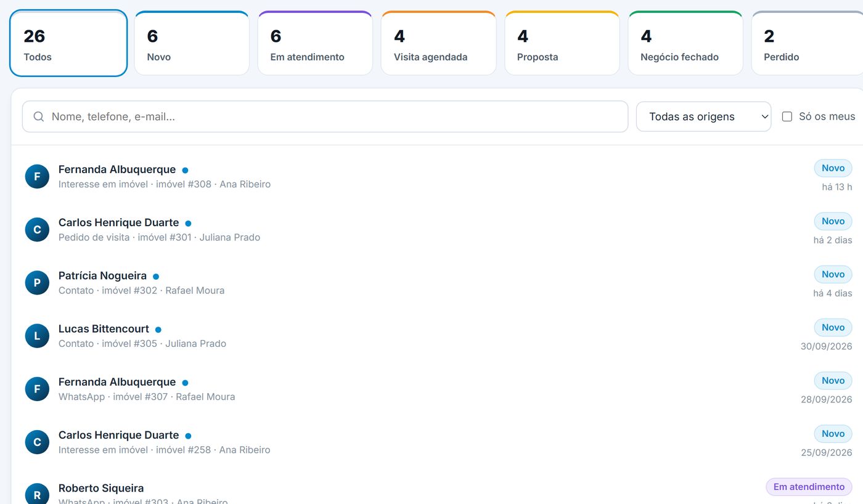Click avatar F of Fernanda Albuquerque imóvel #308
Viewport: 863px width, 504px height.
[37, 176]
